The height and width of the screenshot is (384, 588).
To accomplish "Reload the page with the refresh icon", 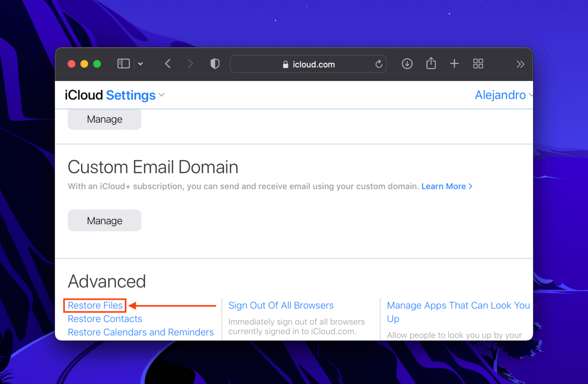I will click(x=378, y=64).
